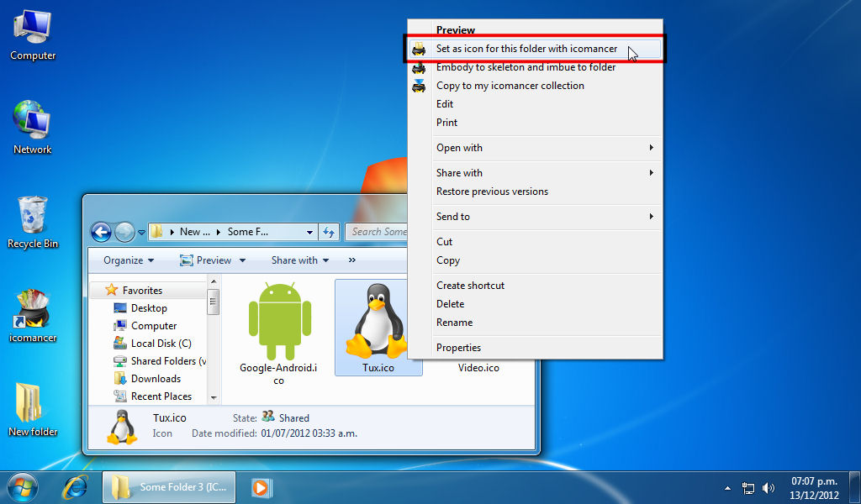This screenshot has height=504, width=861.
Task: Click the Explorer Forward navigation button
Action: point(124,232)
